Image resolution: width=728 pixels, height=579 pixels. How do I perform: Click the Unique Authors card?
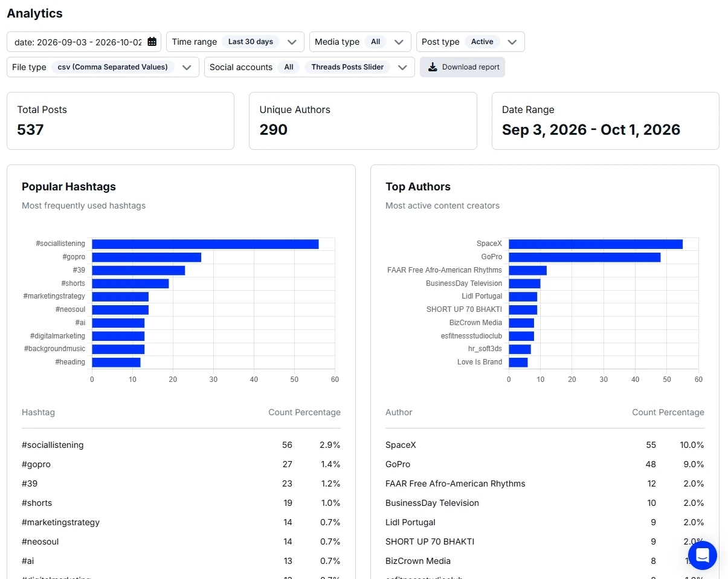362,121
